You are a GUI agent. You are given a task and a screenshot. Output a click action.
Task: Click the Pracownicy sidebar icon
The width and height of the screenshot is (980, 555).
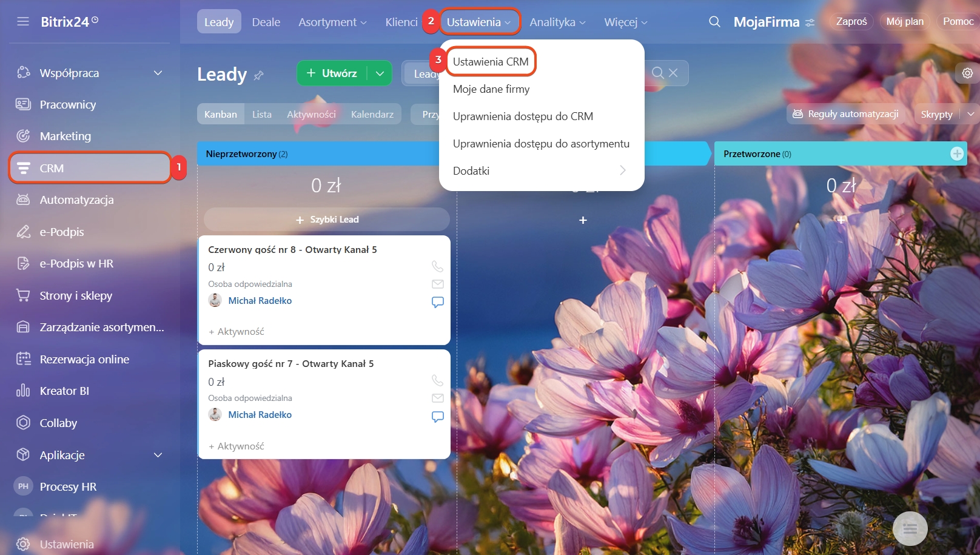click(23, 104)
